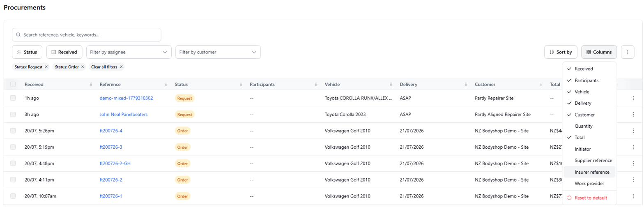Open the ft200726-1 reference link
Screen dimensions: 644x207
(111, 196)
